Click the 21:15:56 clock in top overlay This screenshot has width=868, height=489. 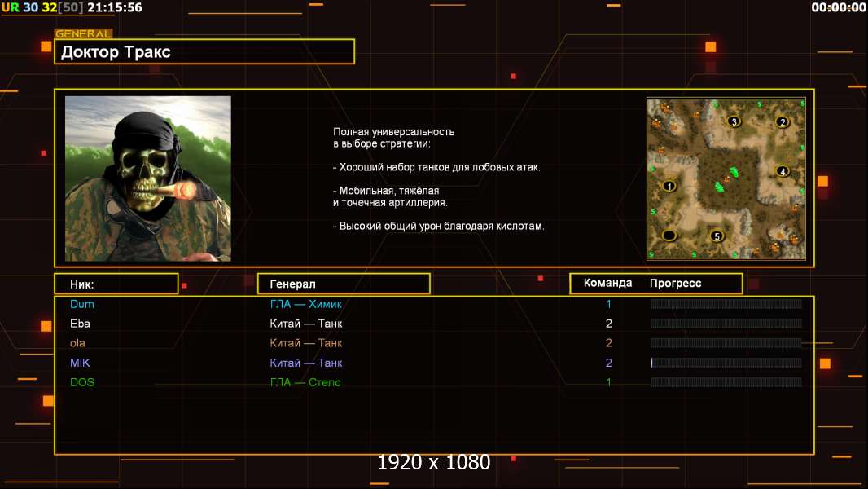click(114, 7)
